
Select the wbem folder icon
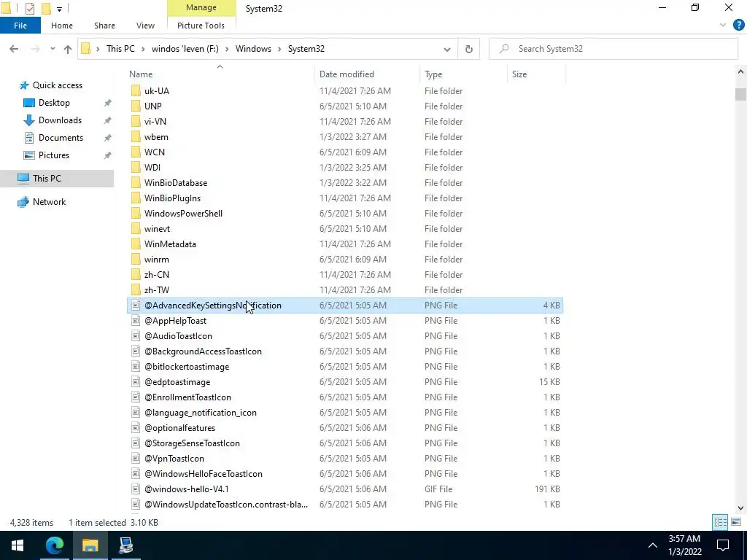pos(136,137)
